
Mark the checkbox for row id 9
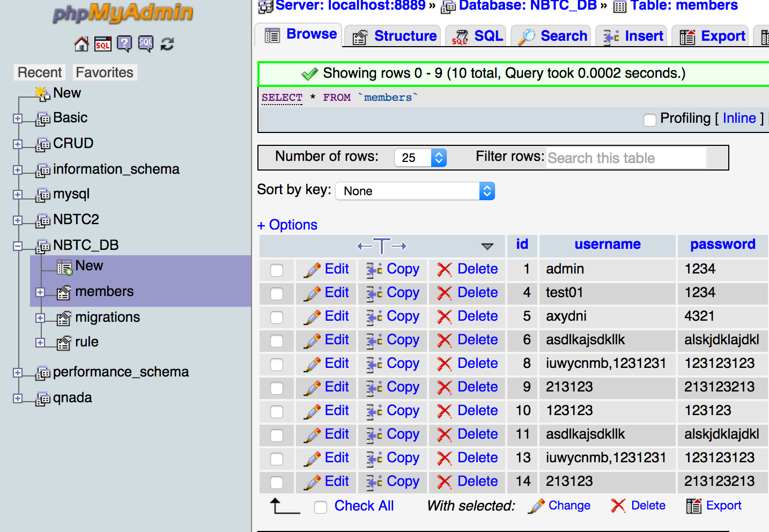pos(277,388)
